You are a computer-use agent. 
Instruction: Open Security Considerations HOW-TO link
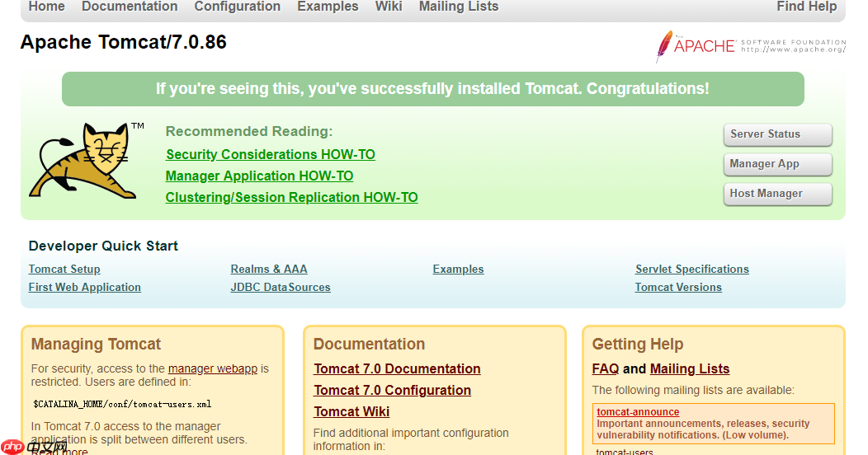click(271, 154)
